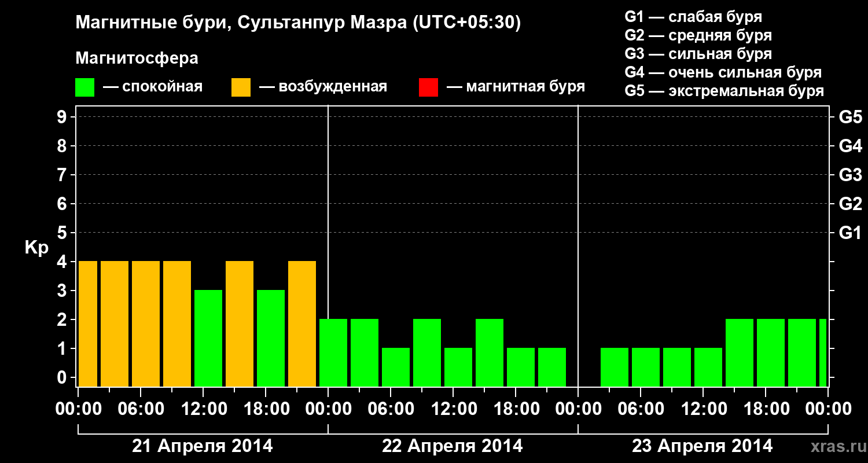Click the '00:00' label starting 22 April
Viewport: 868px width, 463px height.
pos(328,409)
